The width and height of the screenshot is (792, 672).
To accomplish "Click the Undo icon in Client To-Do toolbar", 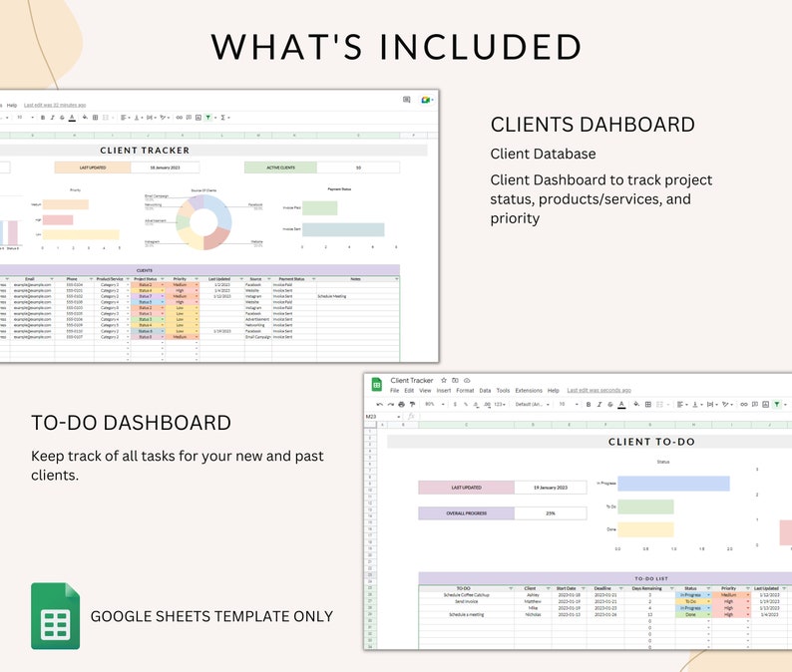I will [379, 405].
